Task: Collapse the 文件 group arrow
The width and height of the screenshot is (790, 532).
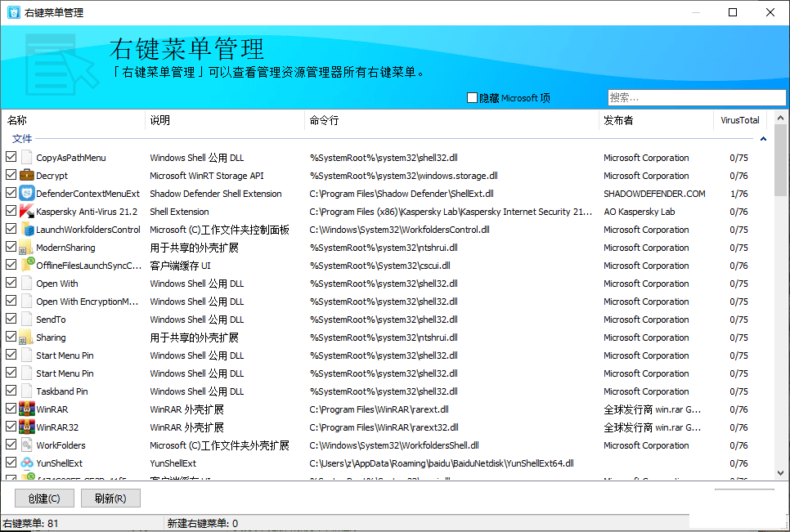Action: 763,138
